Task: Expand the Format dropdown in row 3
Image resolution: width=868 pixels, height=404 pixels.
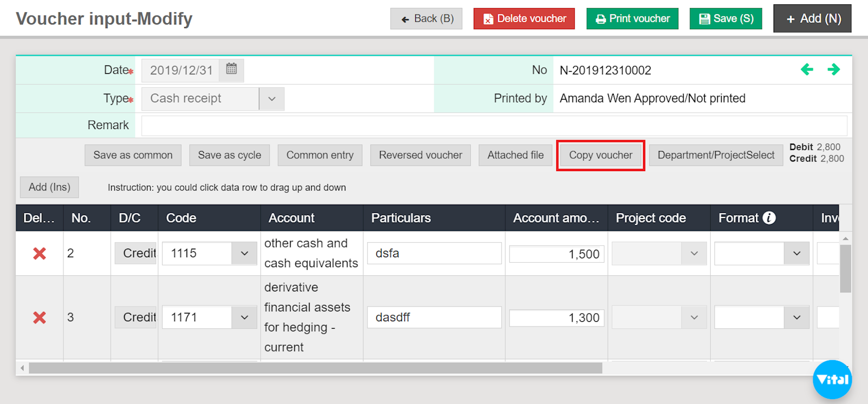Action: tap(796, 317)
